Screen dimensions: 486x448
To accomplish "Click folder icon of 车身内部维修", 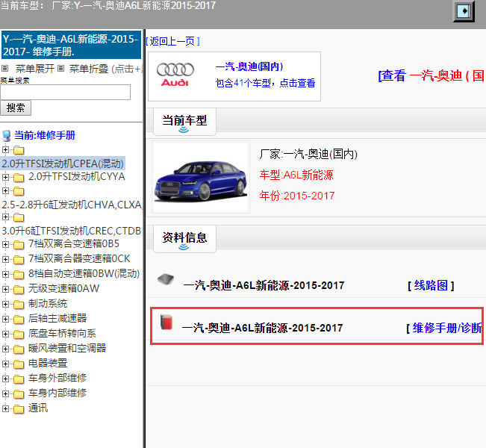I will [19, 394].
